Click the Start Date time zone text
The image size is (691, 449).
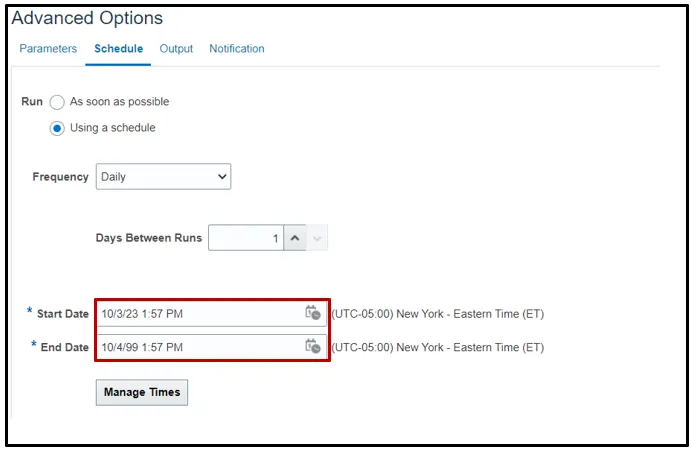click(x=438, y=314)
